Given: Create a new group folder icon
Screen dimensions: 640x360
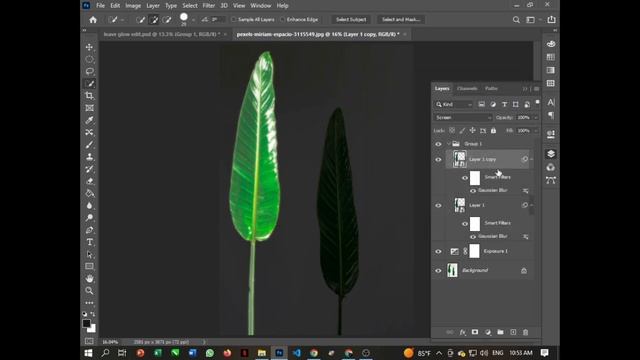Looking at the screenshot, I should pos(500,332).
